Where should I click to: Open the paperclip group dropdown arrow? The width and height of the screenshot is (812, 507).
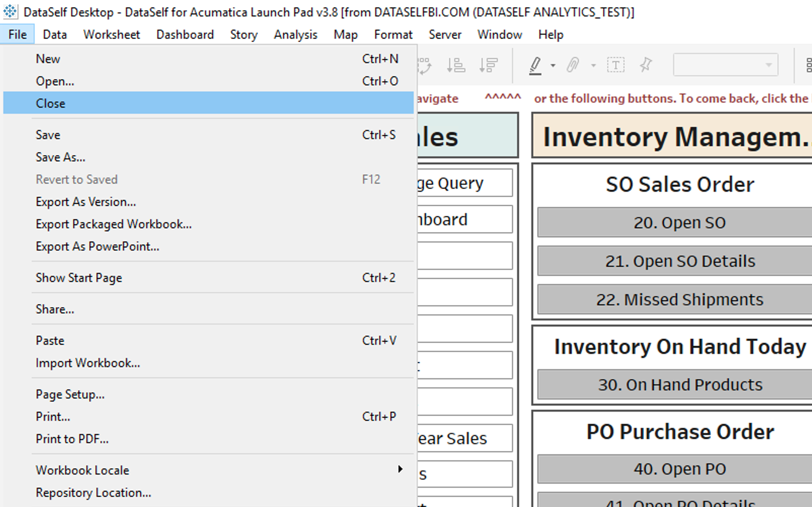593,65
